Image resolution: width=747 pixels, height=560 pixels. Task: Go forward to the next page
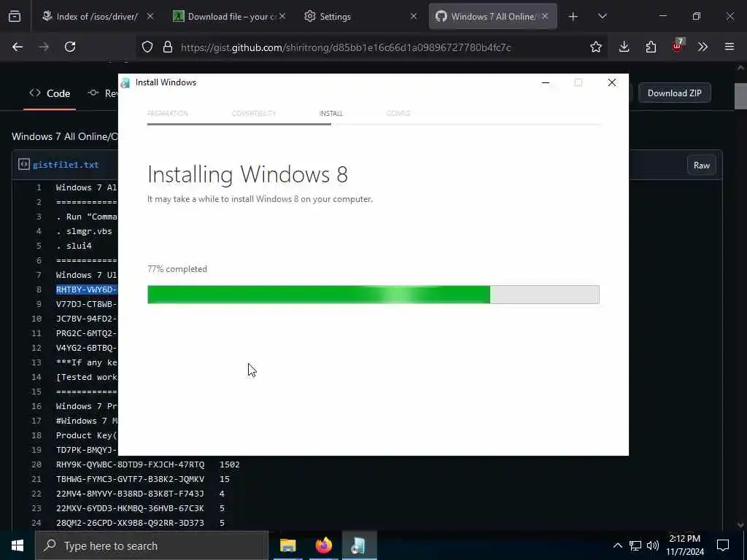tap(44, 47)
